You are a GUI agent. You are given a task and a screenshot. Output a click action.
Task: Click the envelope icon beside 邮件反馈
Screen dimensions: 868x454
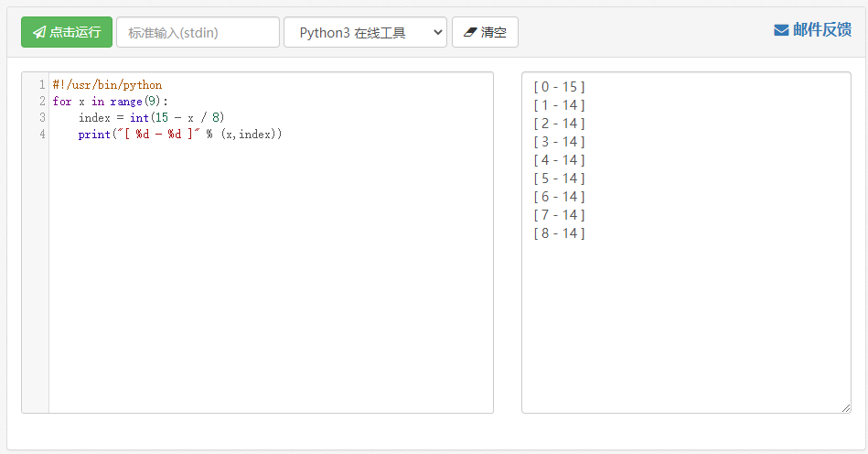click(781, 30)
